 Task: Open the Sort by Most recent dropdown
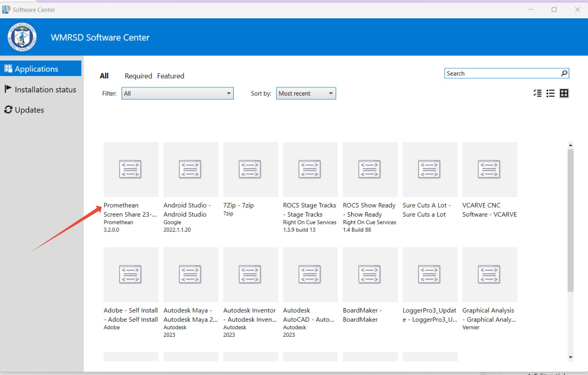click(x=306, y=93)
